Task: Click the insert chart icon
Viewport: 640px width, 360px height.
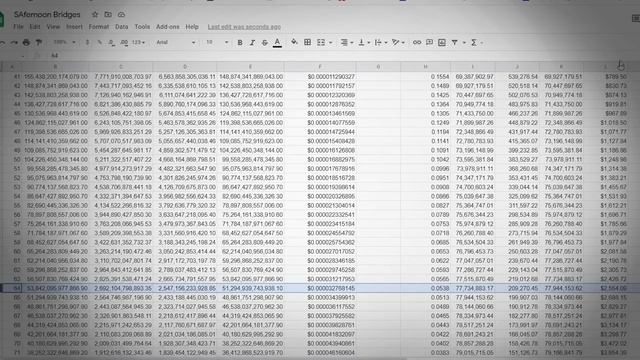Action: tap(442, 42)
